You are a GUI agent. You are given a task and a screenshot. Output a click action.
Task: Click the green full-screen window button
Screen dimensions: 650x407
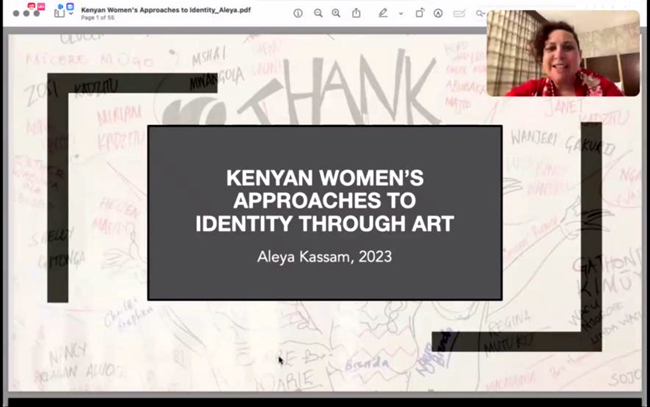[37, 13]
